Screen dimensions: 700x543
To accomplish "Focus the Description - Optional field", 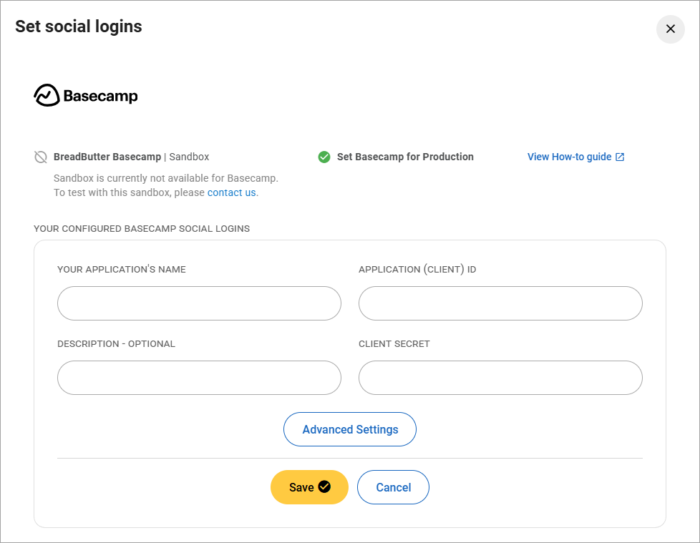I will click(x=199, y=378).
